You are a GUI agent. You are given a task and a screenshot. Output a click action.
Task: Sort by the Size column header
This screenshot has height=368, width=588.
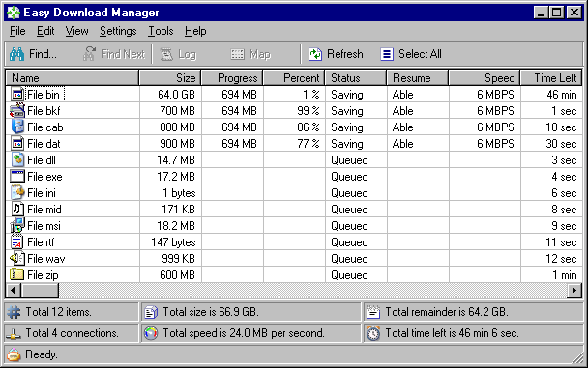tap(170, 78)
